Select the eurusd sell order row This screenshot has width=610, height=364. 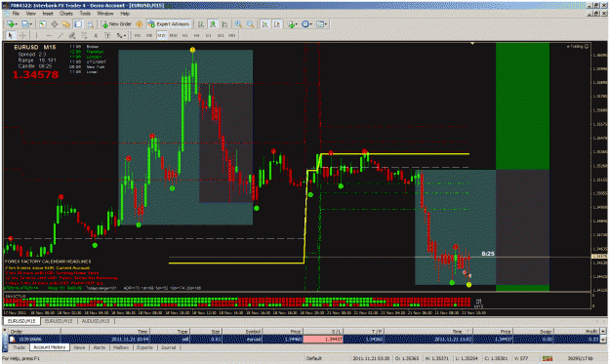pos(305,339)
